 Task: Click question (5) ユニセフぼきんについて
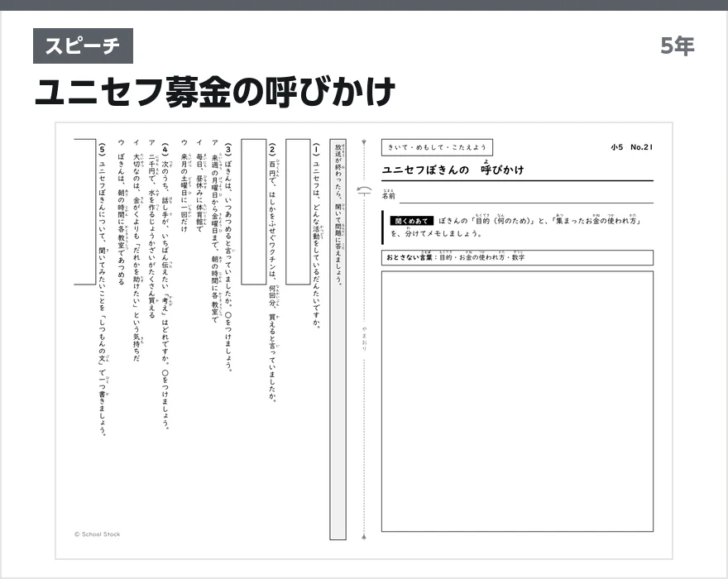(102, 289)
